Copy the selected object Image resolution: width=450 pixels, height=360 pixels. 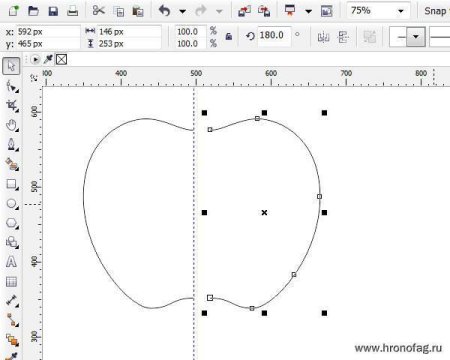tap(118, 11)
